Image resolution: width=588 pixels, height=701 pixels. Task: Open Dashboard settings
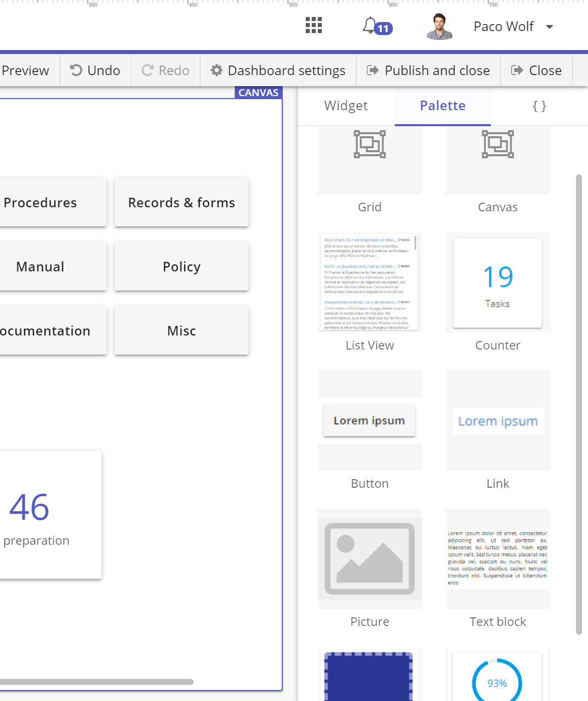tap(278, 71)
